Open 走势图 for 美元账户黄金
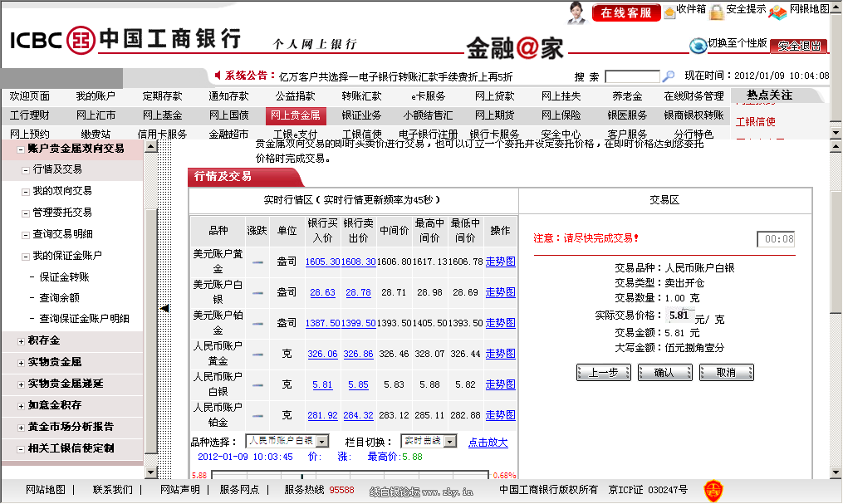This screenshot has height=504, width=843. [501, 262]
